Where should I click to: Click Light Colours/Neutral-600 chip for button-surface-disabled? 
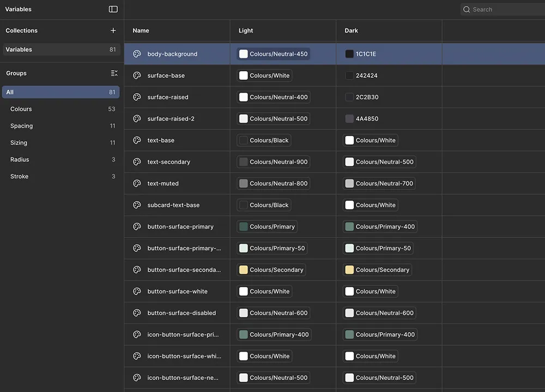[x=274, y=313]
